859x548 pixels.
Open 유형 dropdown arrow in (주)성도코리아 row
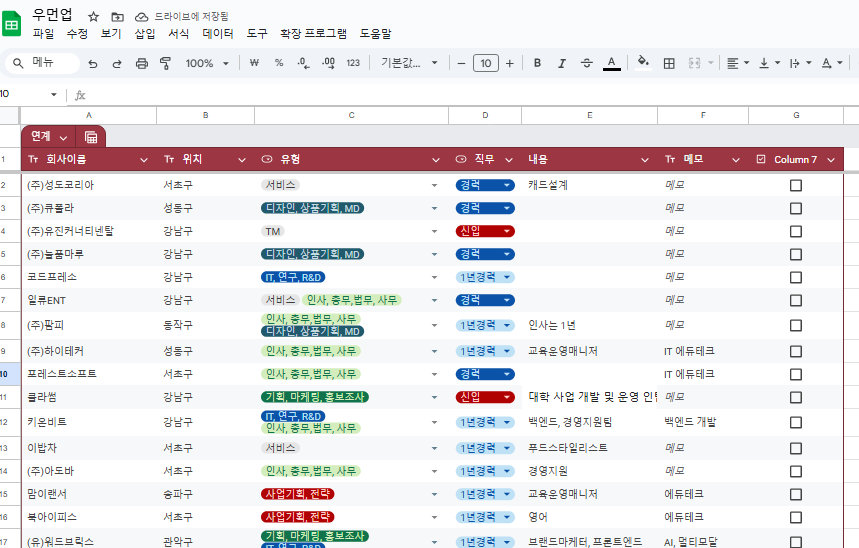coord(434,185)
